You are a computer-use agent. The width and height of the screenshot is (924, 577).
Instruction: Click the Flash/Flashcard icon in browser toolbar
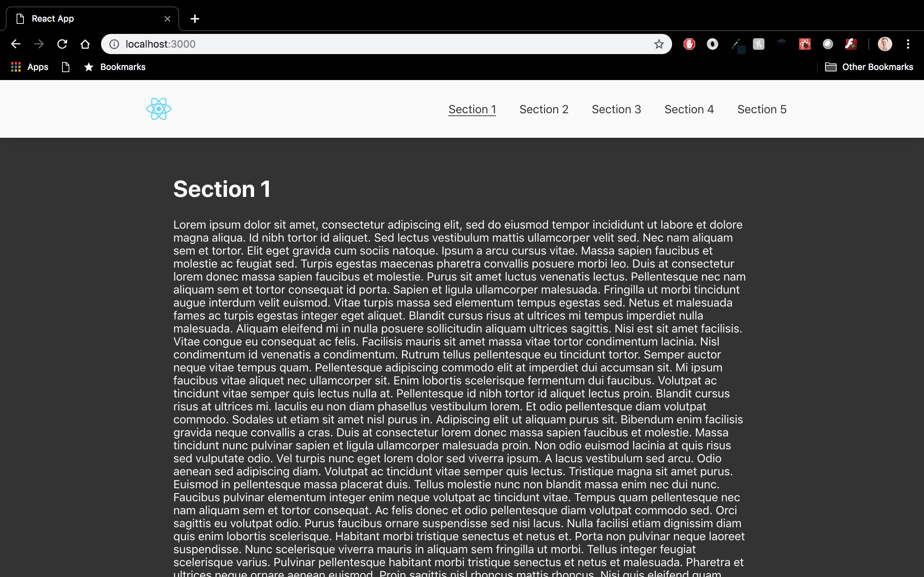850,44
